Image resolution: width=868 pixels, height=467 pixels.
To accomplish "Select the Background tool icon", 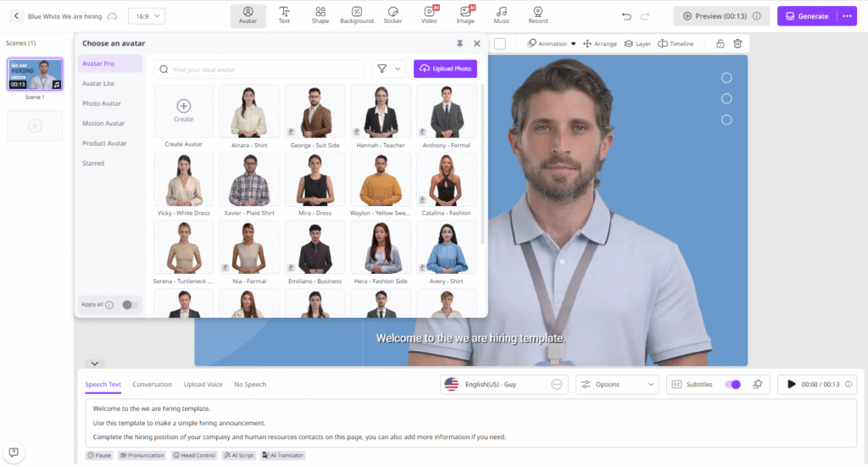I will click(356, 15).
